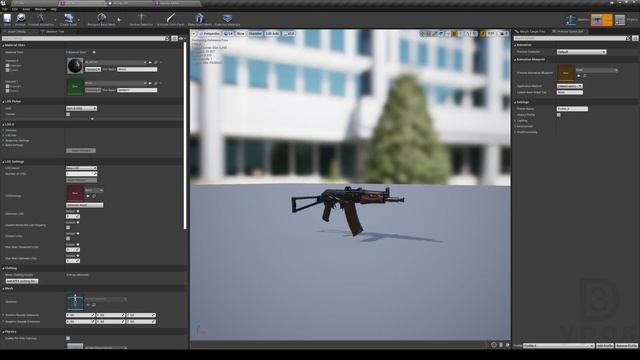Toggle the Custom checkbox under LOD Picker

tap(68, 114)
